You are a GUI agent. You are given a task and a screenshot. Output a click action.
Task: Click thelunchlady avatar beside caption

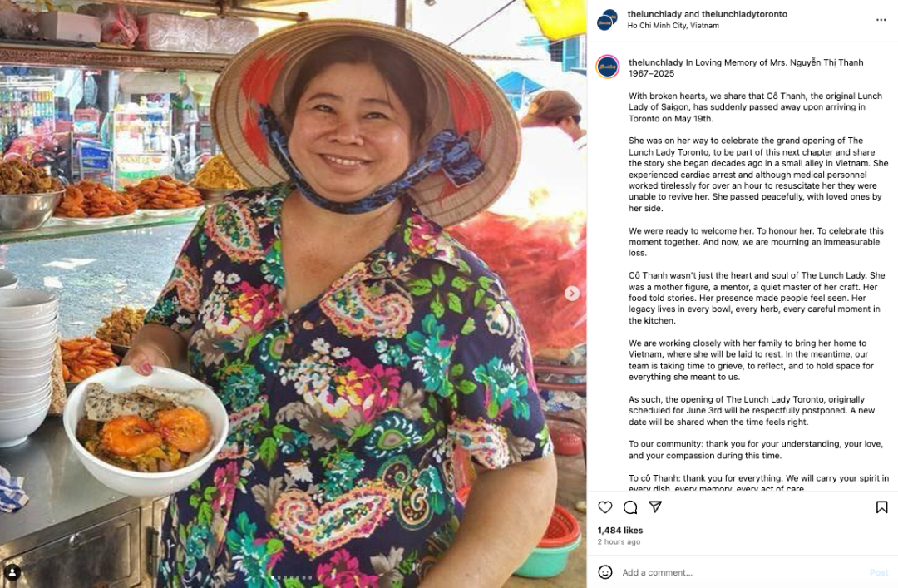pos(608,67)
